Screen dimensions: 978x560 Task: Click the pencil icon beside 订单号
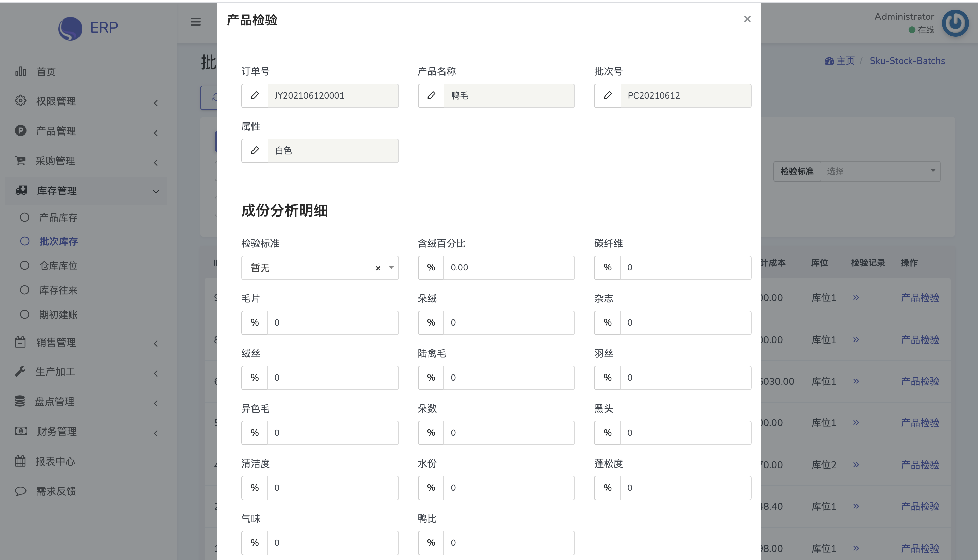[255, 95]
